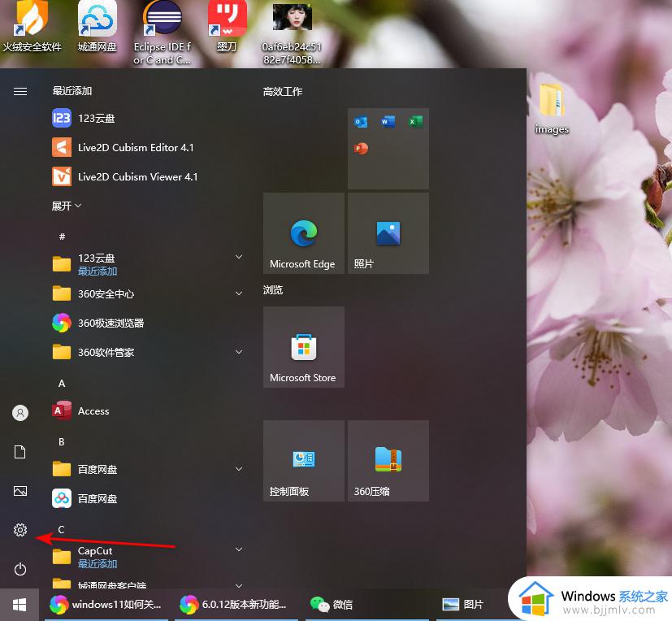Launch Live2D Cubism Viewer 4.1

coord(147,176)
